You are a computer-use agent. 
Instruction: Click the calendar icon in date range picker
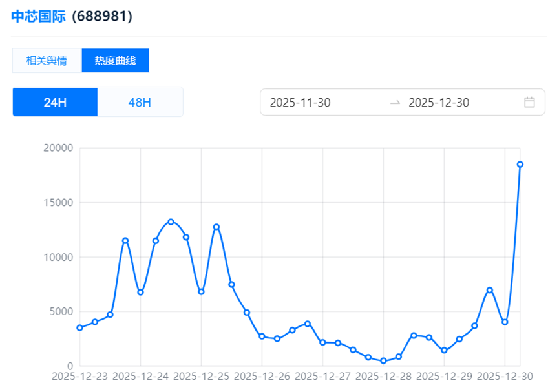529,102
